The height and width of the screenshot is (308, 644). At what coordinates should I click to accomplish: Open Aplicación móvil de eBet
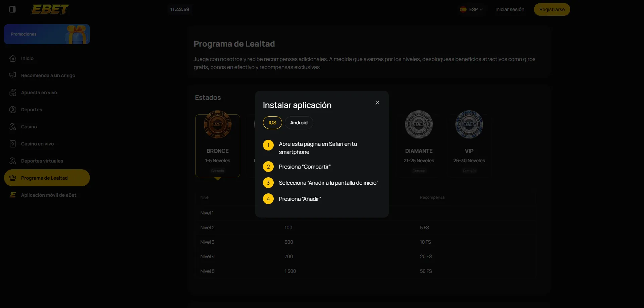coord(47,195)
